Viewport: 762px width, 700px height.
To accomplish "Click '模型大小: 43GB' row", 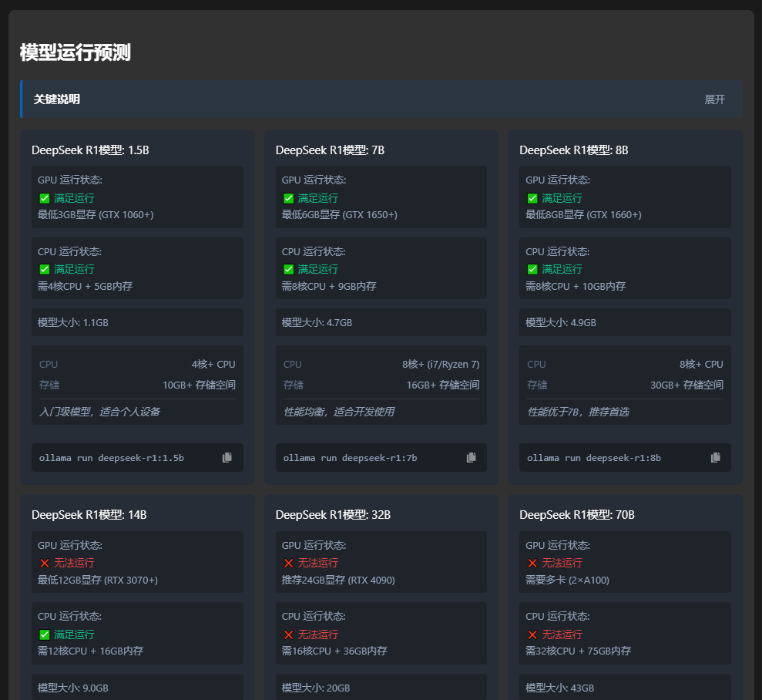I will [625, 687].
